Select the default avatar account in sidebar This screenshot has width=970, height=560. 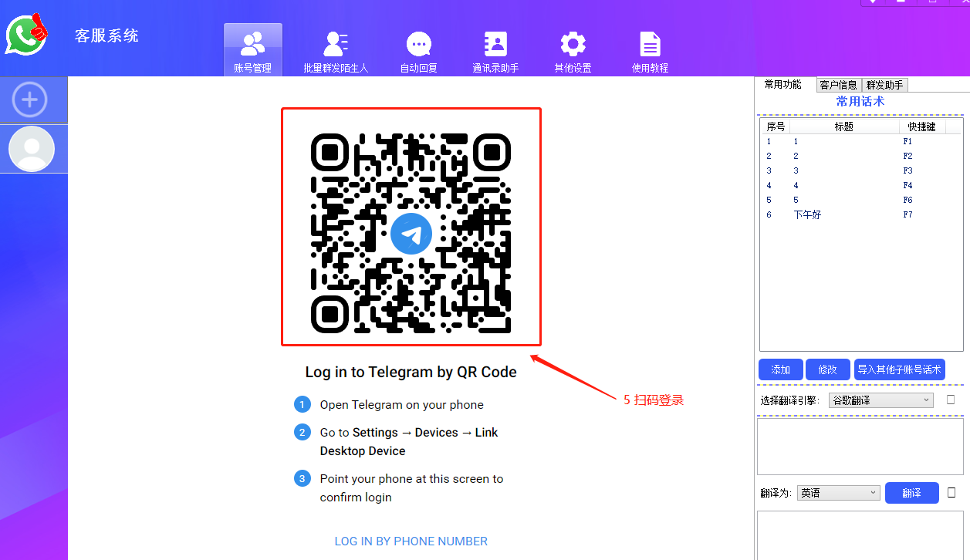tap(32, 149)
